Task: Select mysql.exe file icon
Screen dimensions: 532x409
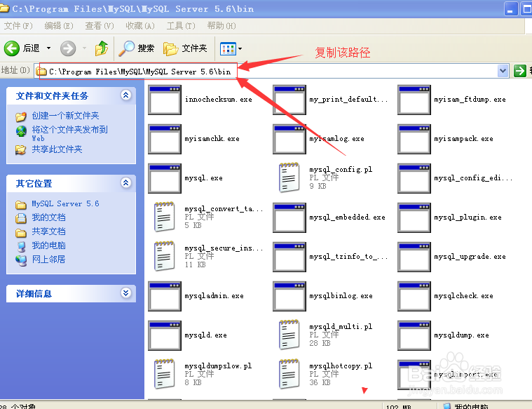Action: (x=165, y=178)
